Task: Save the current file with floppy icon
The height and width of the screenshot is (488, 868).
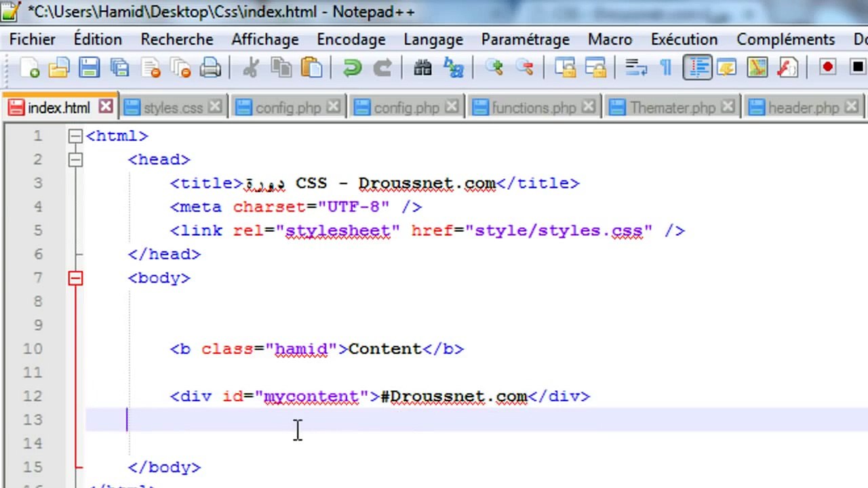Action: [x=90, y=68]
